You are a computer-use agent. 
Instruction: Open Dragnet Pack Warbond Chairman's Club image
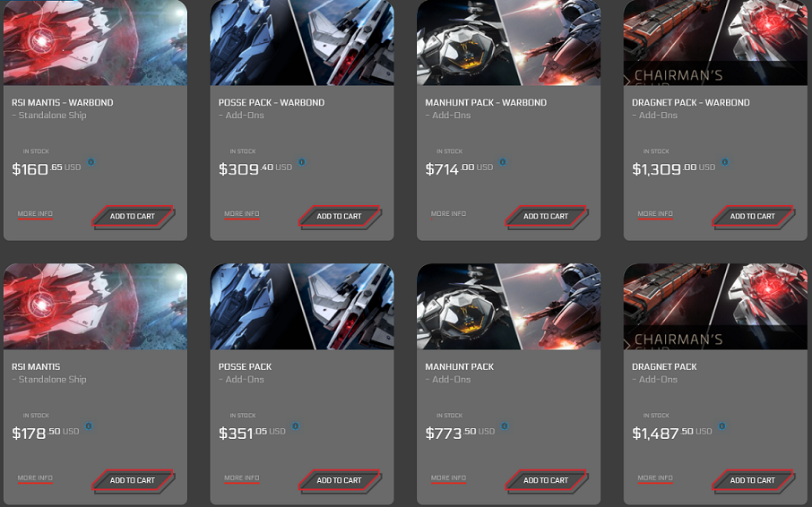(x=715, y=42)
